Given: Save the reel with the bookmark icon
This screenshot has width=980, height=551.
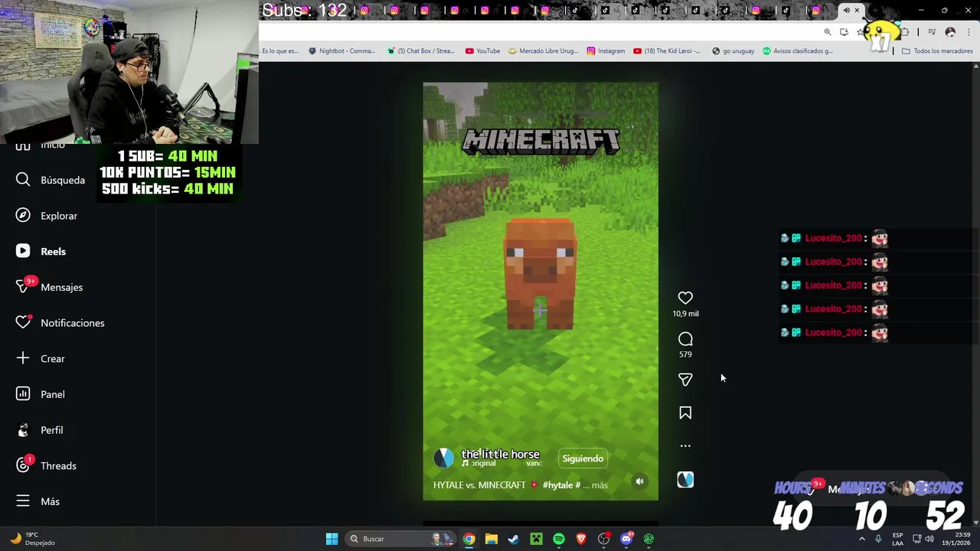Looking at the screenshot, I should (685, 413).
